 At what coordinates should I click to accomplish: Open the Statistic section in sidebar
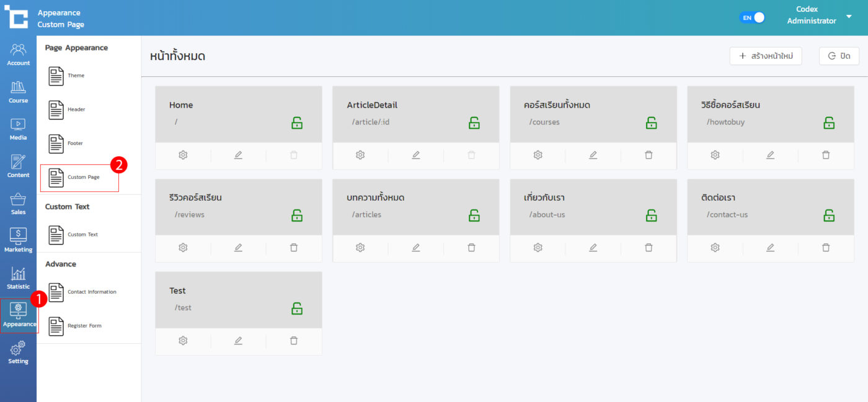pos(18,278)
